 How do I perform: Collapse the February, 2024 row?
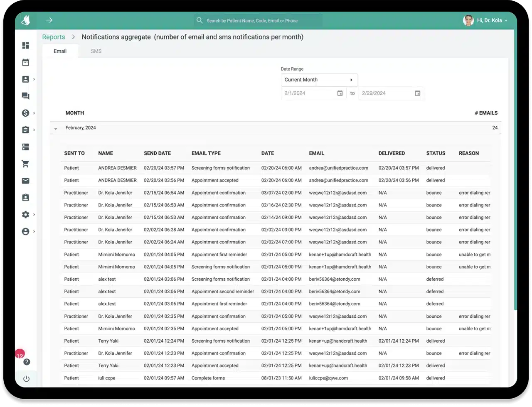coord(56,129)
